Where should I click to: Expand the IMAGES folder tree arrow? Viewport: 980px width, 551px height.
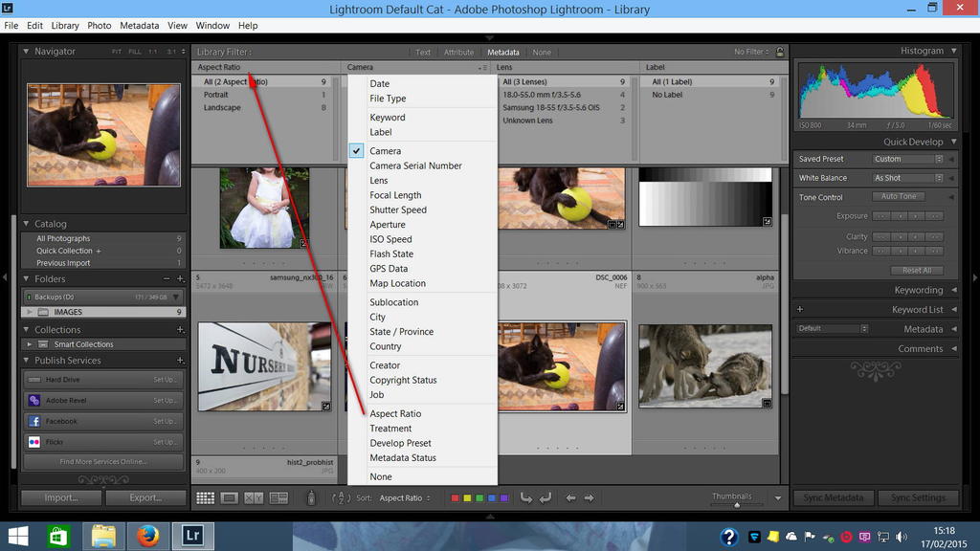30,312
